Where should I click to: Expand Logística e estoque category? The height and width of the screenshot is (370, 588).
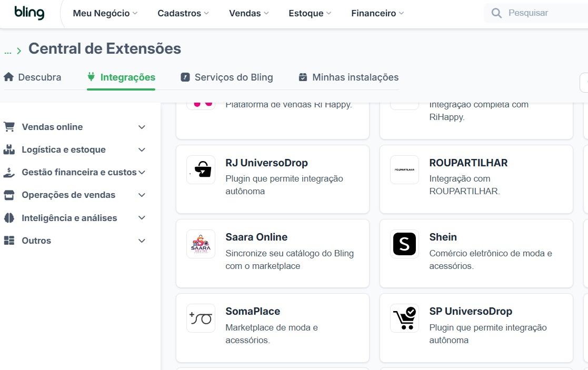click(x=74, y=149)
